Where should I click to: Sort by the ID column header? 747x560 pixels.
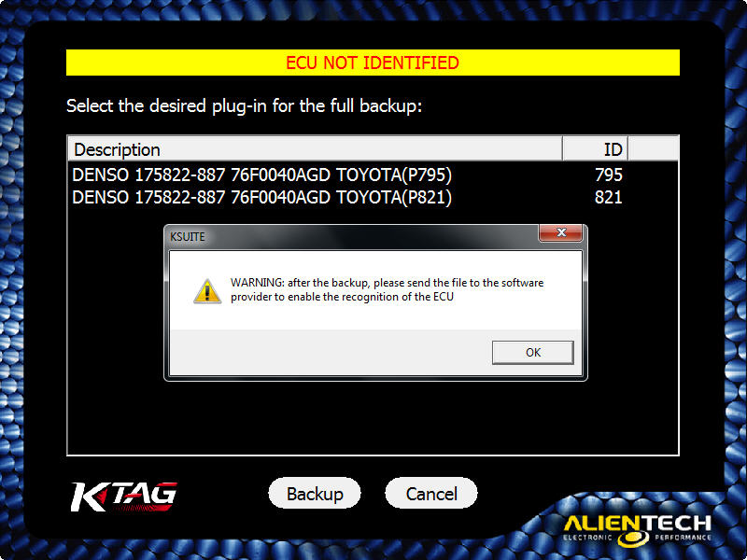(x=596, y=149)
